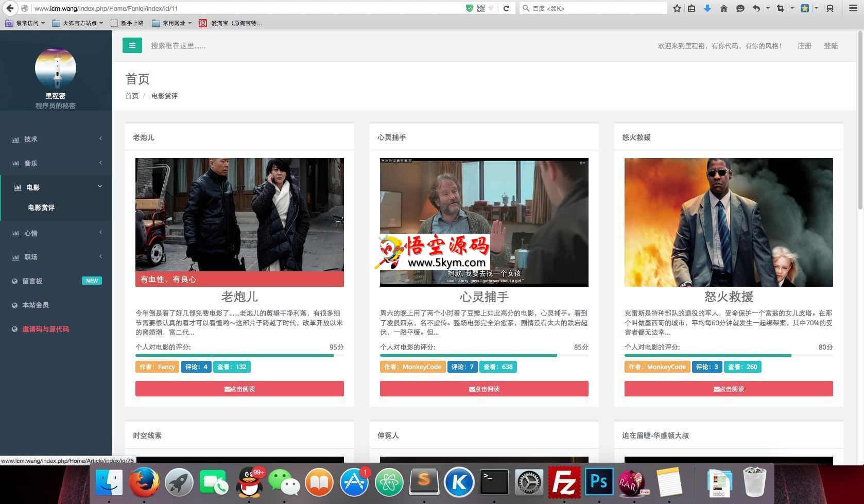Open the 常用网址 bookmarks folder
The width and height of the screenshot is (864, 504).
coord(172,23)
